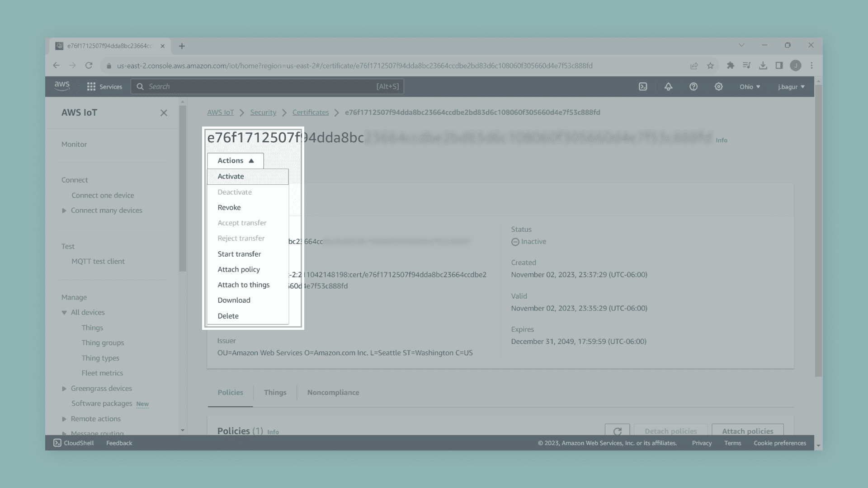Click the browser address bar URL
This screenshot has width=868, height=488.
[354, 66]
